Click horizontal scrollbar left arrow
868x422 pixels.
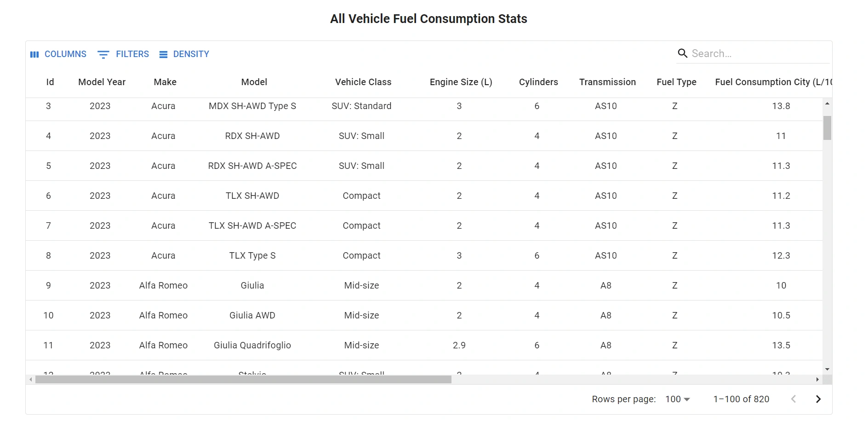coord(31,380)
